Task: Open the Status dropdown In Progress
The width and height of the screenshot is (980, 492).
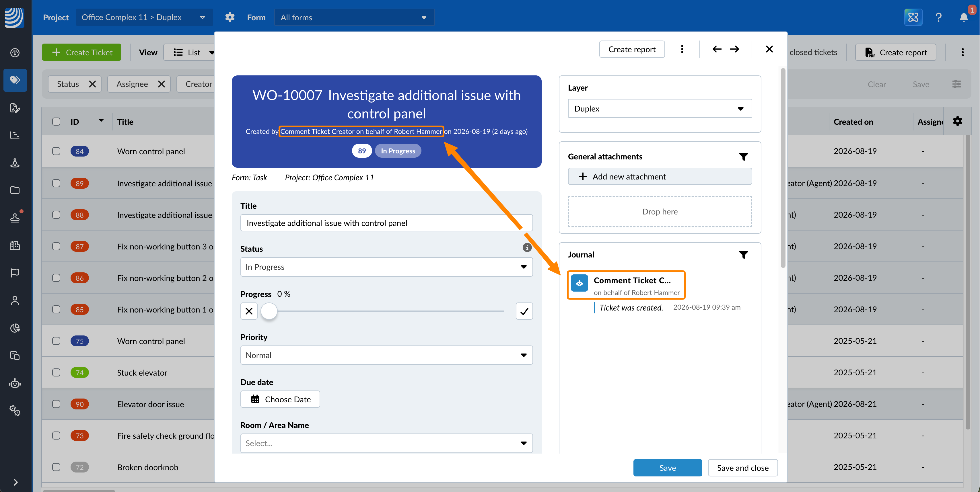Action: tap(386, 267)
